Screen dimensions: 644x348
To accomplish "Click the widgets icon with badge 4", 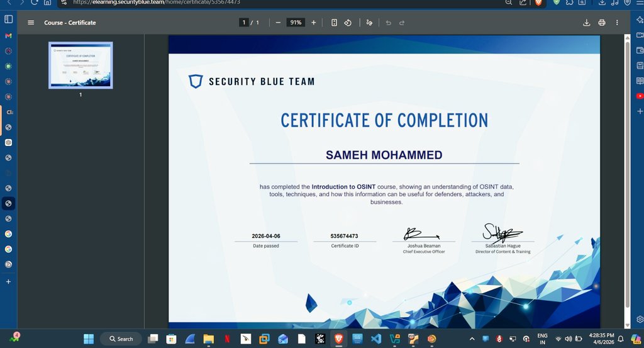I will tap(14, 338).
